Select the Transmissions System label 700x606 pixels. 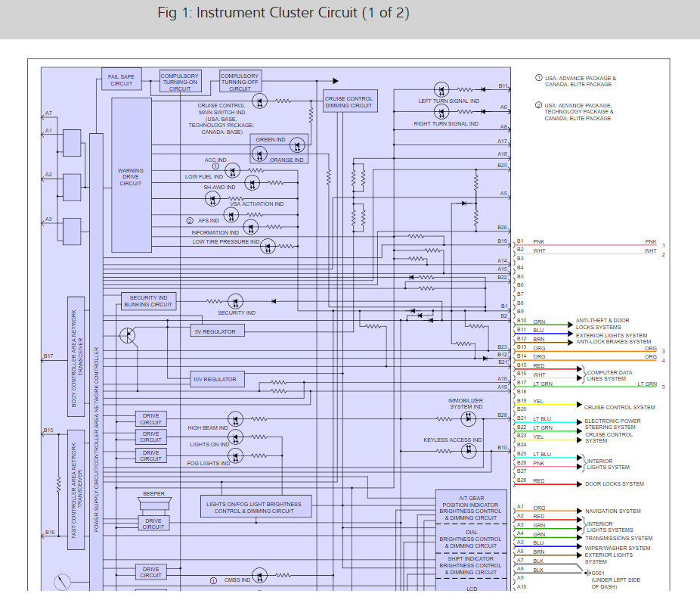coord(619,538)
